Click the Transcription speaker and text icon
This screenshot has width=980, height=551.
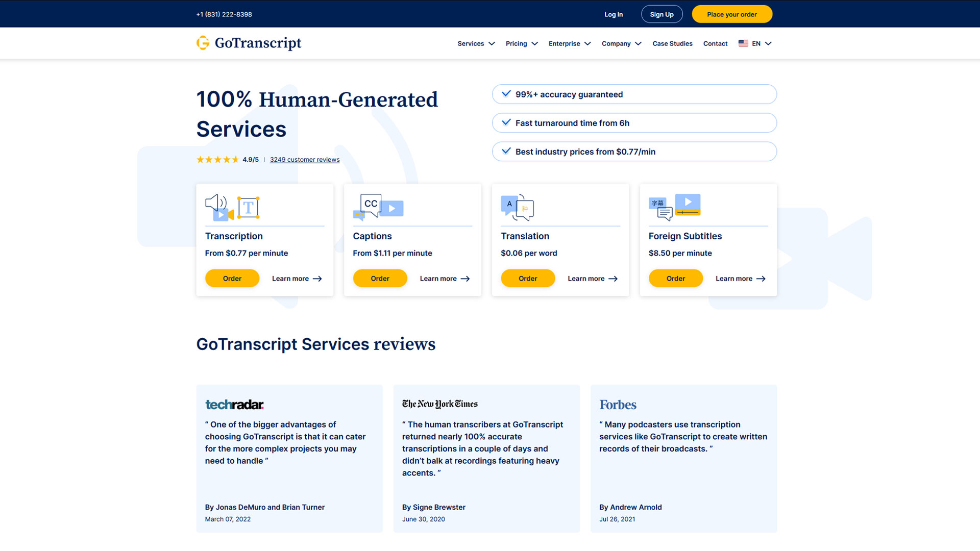click(x=233, y=207)
